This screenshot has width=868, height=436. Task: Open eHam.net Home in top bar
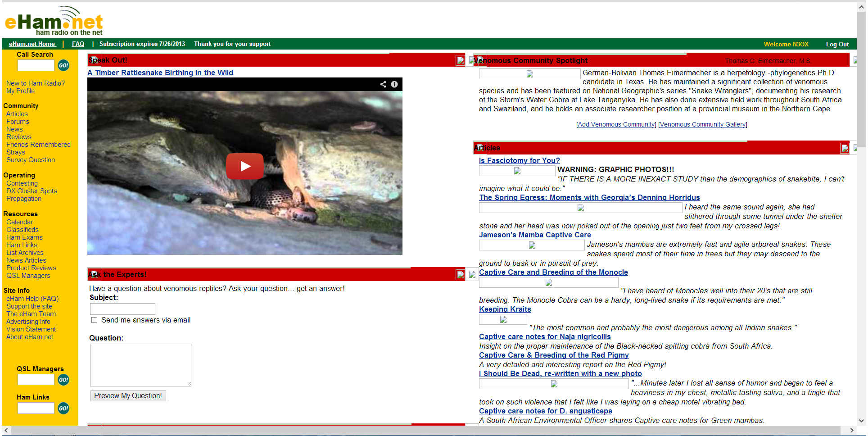point(32,44)
